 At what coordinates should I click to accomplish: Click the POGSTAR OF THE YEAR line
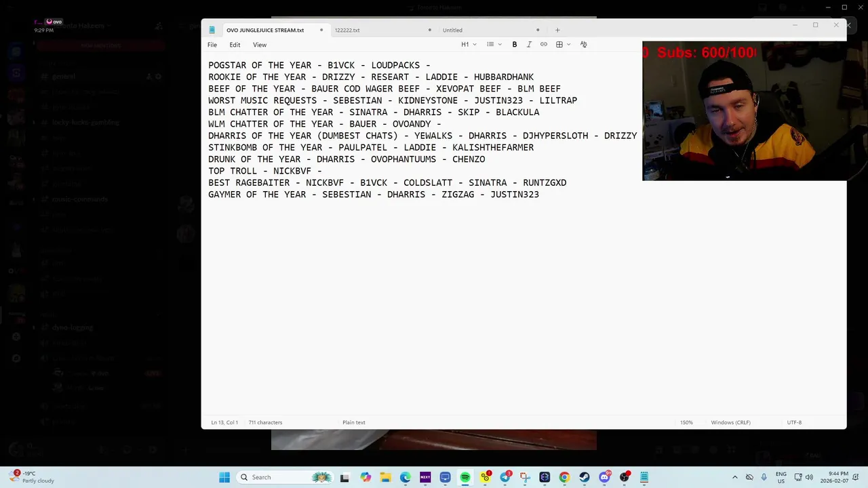(319, 66)
